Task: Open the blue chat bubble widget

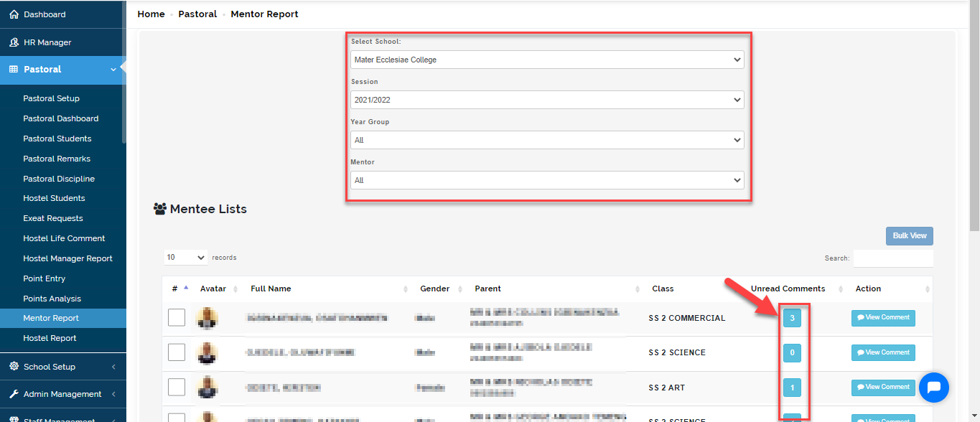Action: [x=933, y=388]
